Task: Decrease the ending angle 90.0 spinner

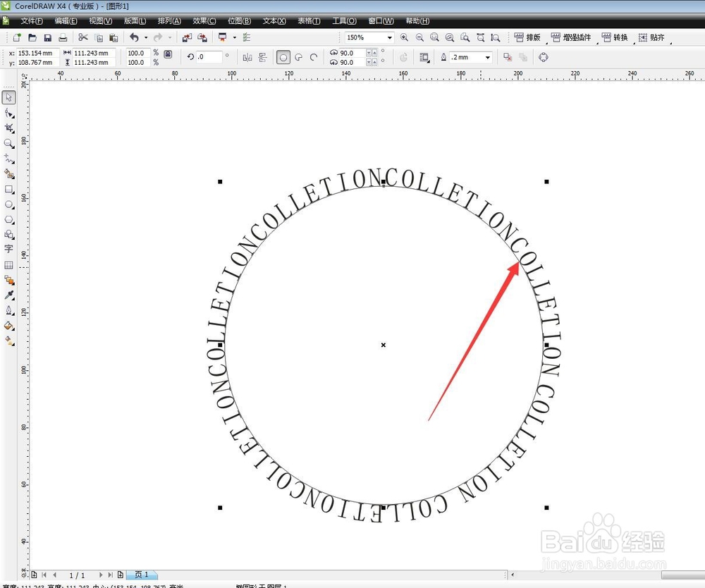Action: pyautogui.click(x=369, y=63)
